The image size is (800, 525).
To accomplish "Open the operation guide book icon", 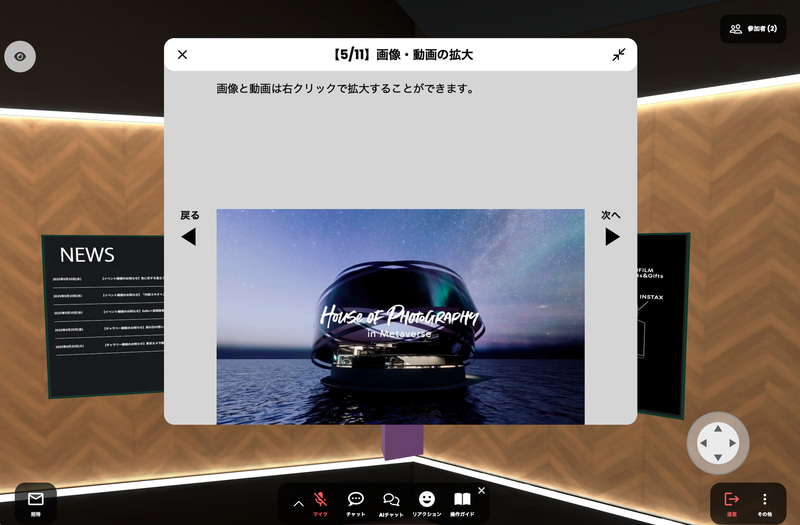I will point(462,504).
